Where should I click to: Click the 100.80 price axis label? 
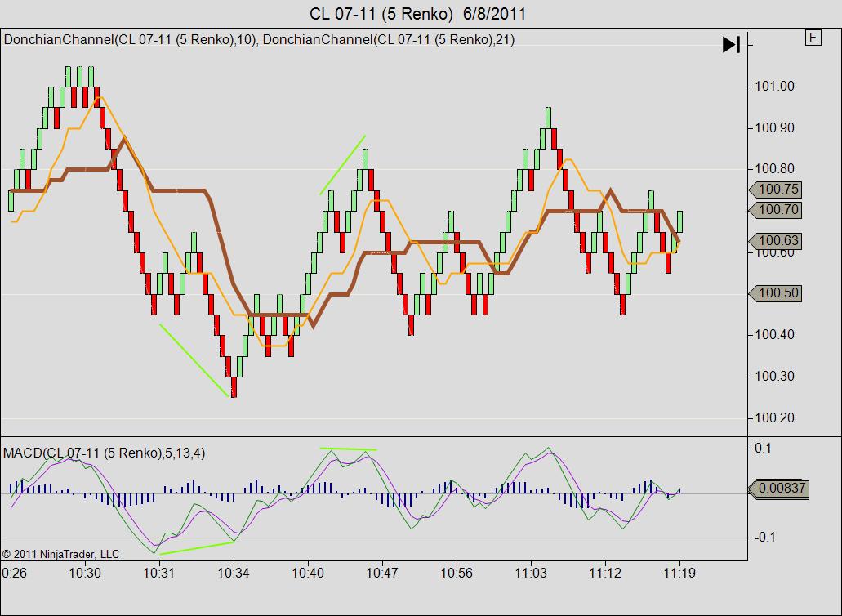[774, 169]
